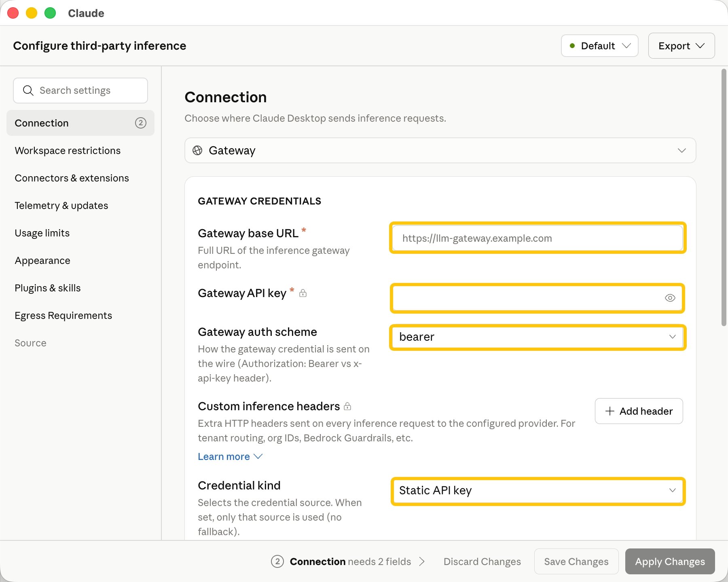Toggle API key visibility with eye icon
The height and width of the screenshot is (582, 728).
pyautogui.click(x=670, y=298)
